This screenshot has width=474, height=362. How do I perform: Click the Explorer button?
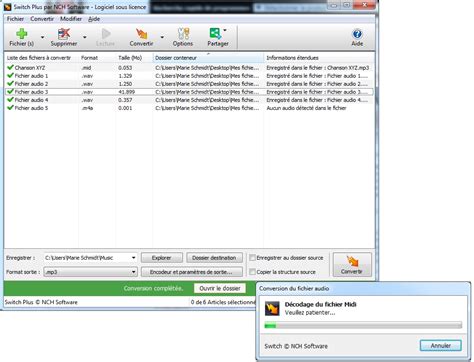pyautogui.click(x=162, y=258)
